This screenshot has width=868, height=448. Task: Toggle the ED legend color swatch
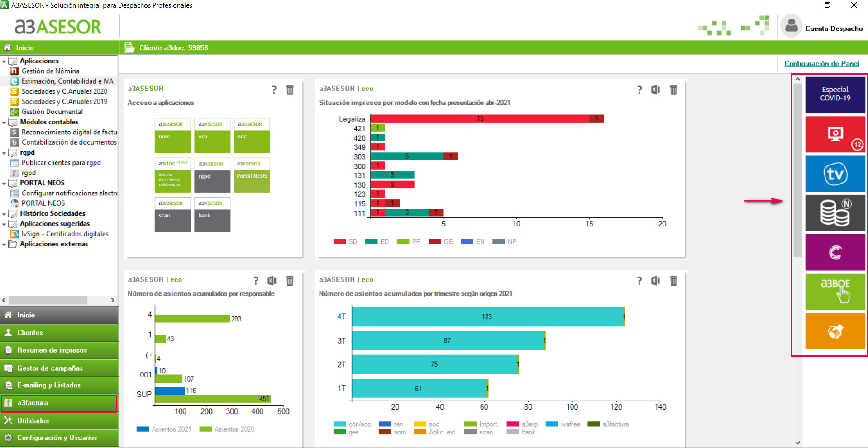(x=371, y=241)
